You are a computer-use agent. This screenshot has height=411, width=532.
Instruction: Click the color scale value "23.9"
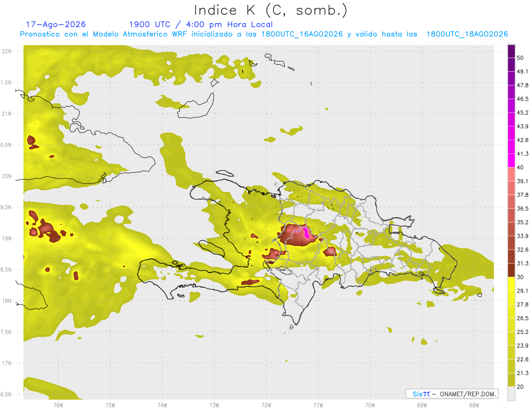(522, 346)
